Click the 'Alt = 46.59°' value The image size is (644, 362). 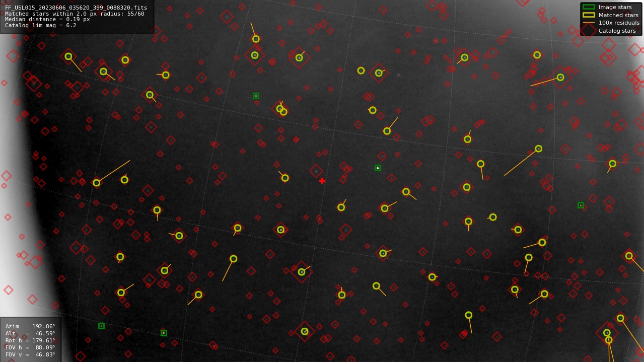(x=30, y=333)
